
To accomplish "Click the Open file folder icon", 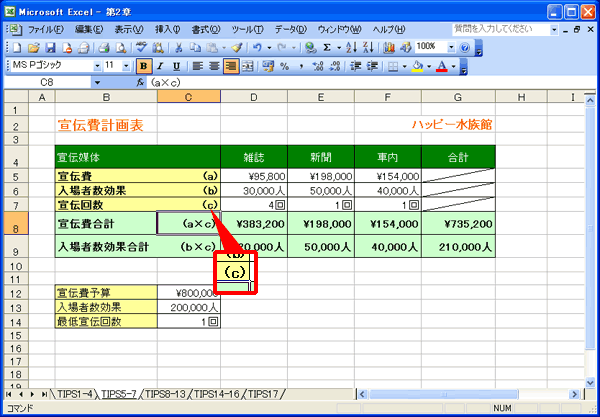I will coord(34,47).
